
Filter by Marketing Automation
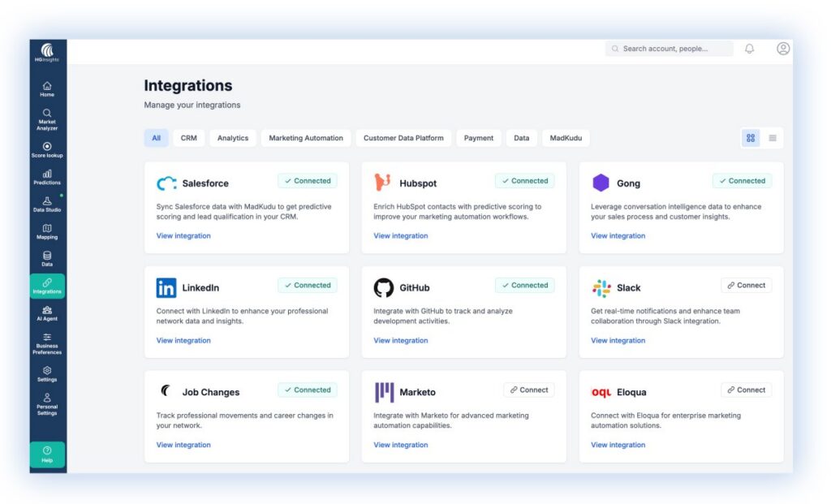pyautogui.click(x=306, y=138)
